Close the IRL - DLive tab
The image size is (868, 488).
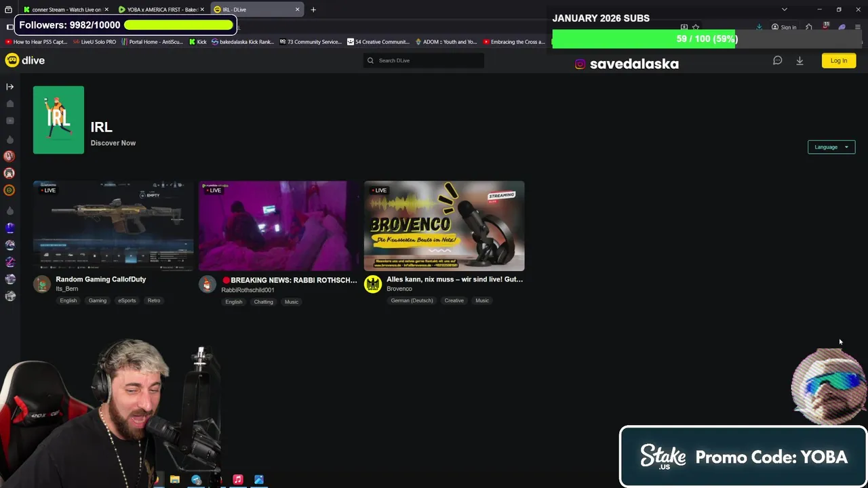point(297,9)
